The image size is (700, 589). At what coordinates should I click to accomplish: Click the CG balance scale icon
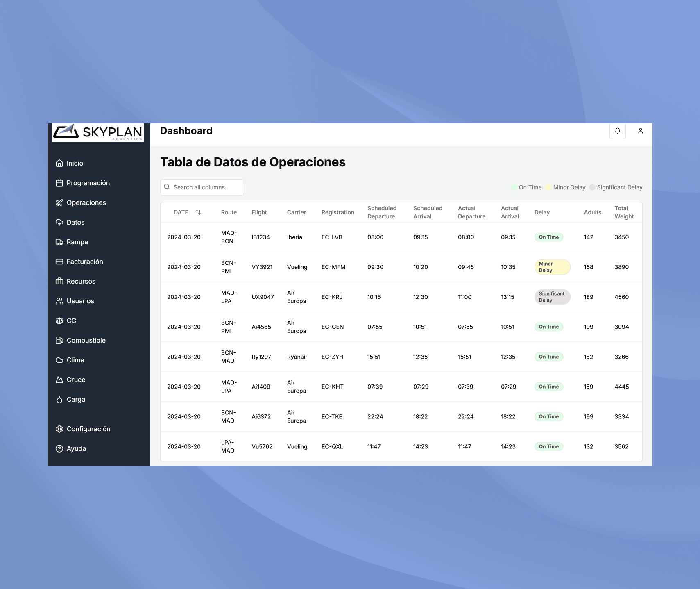click(x=59, y=321)
